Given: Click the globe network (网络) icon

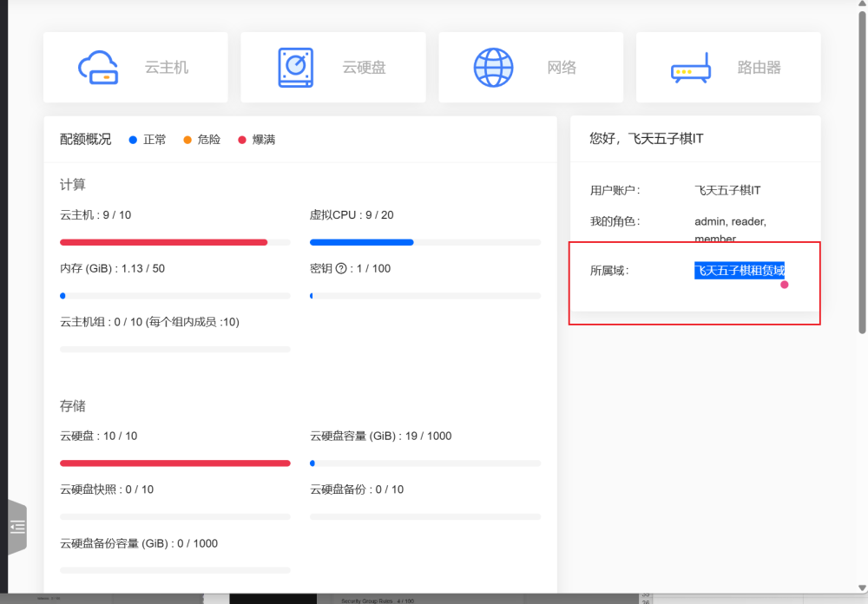Looking at the screenshot, I should (x=493, y=68).
